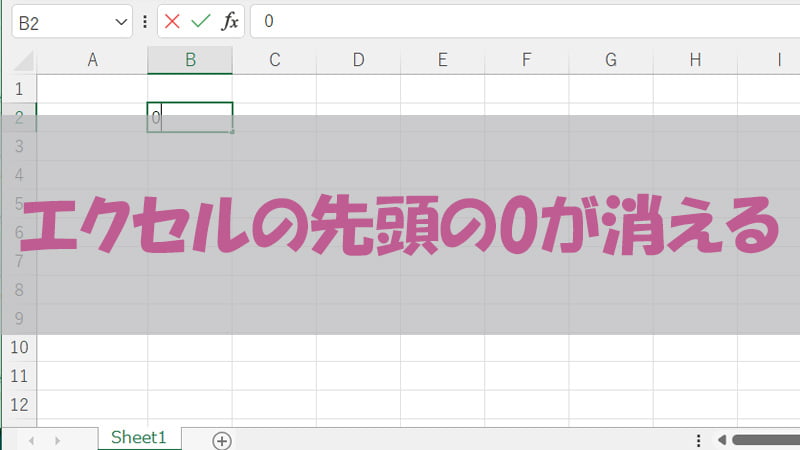This screenshot has height=450, width=800.
Task: Select column D header
Action: pyautogui.click(x=358, y=60)
